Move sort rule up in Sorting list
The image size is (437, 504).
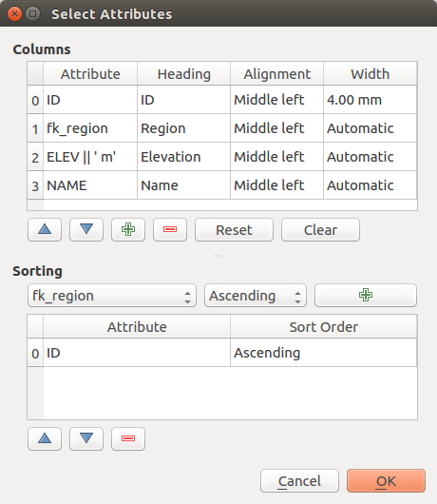45,438
